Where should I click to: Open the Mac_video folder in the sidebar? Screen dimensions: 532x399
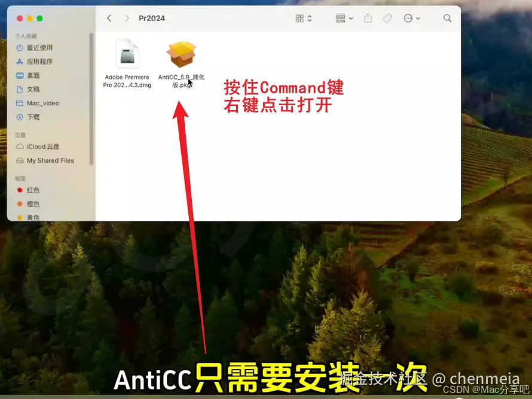pyautogui.click(x=42, y=103)
